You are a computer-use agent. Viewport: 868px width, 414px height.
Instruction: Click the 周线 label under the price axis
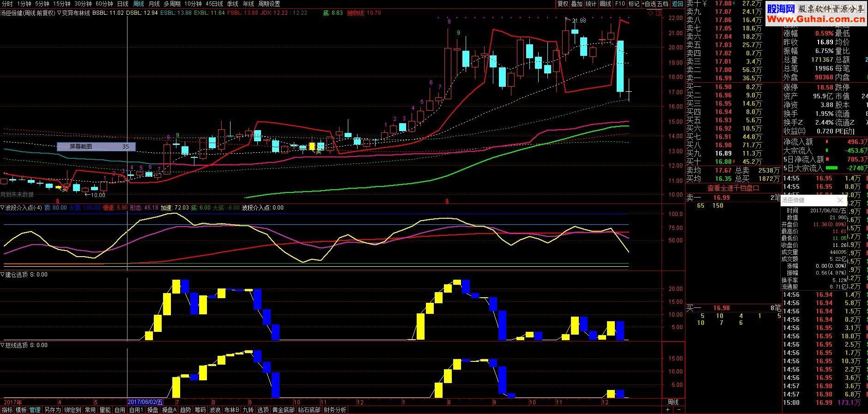(x=673, y=402)
